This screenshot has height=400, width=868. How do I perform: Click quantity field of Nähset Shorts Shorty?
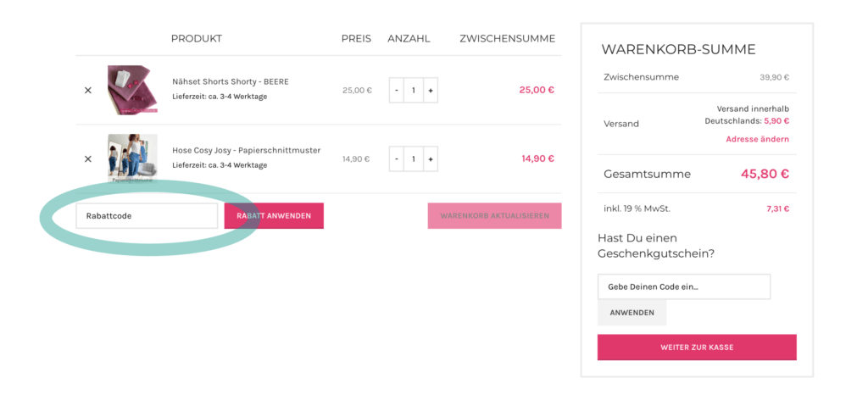(x=413, y=90)
